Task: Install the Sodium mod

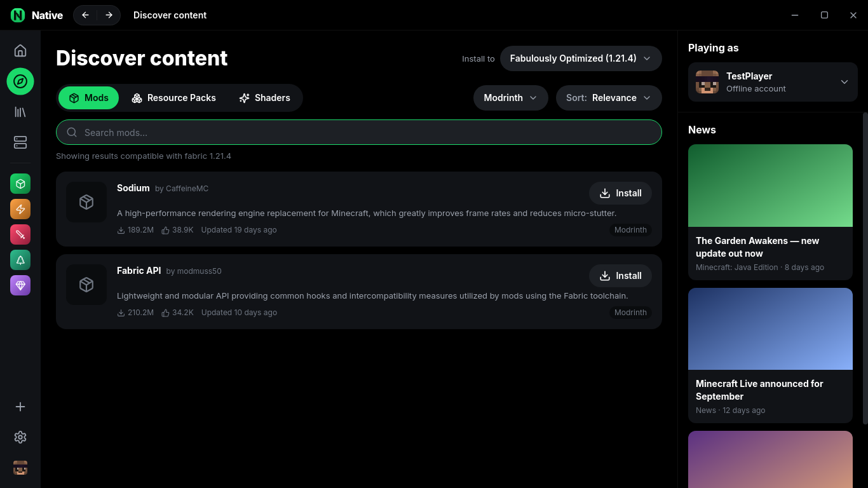Action: [x=620, y=193]
